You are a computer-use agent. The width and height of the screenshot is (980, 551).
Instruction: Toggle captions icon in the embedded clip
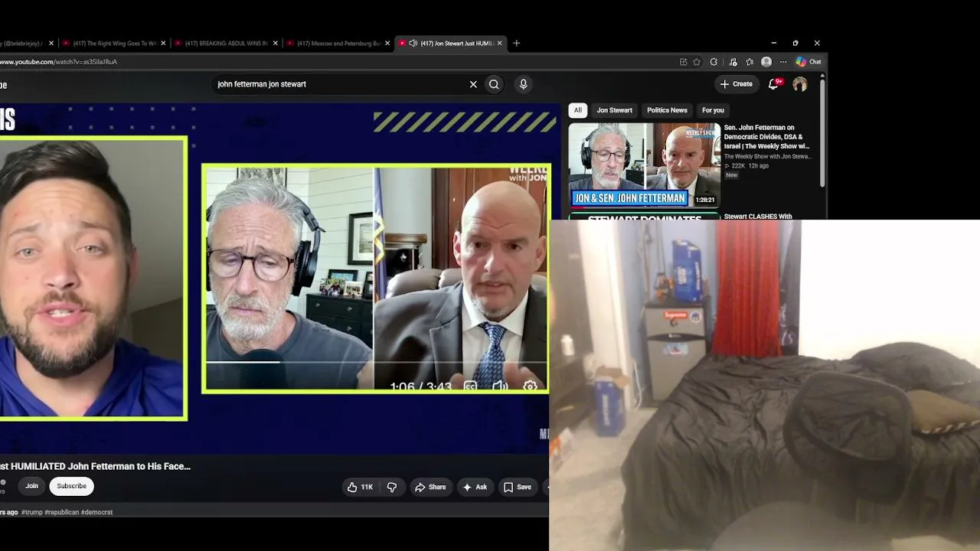(470, 386)
